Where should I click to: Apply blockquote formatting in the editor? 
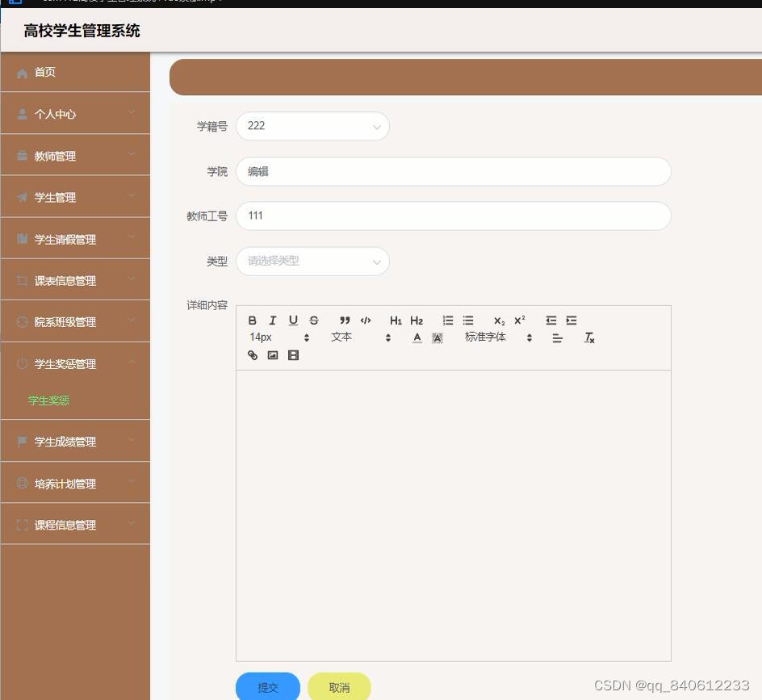pyautogui.click(x=345, y=320)
